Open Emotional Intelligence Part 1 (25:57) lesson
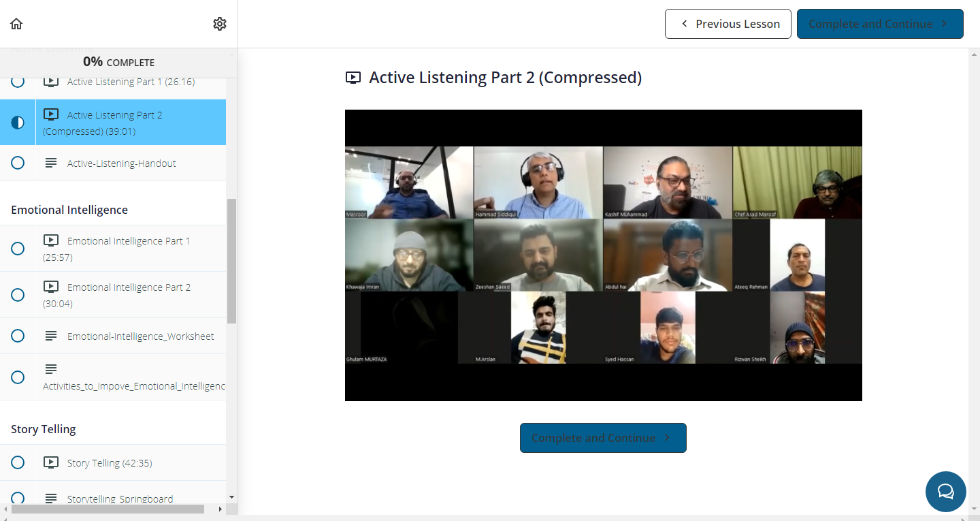980x521 pixels. click(113, 249)
